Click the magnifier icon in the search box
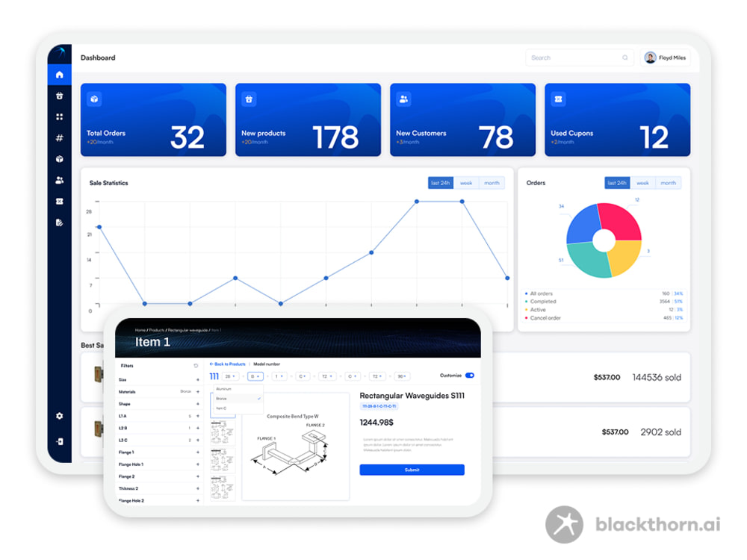 (625, 57)
